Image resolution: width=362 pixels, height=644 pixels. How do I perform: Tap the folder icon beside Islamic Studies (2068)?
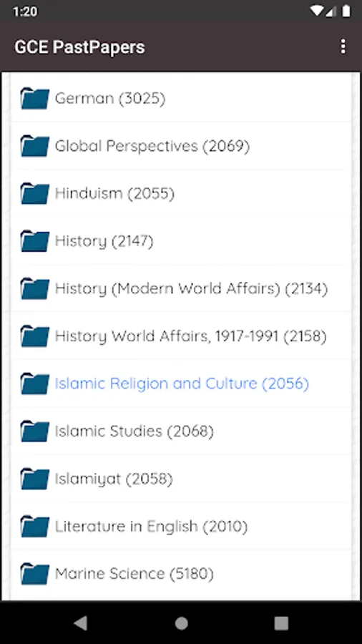click(x=35, y=431)
